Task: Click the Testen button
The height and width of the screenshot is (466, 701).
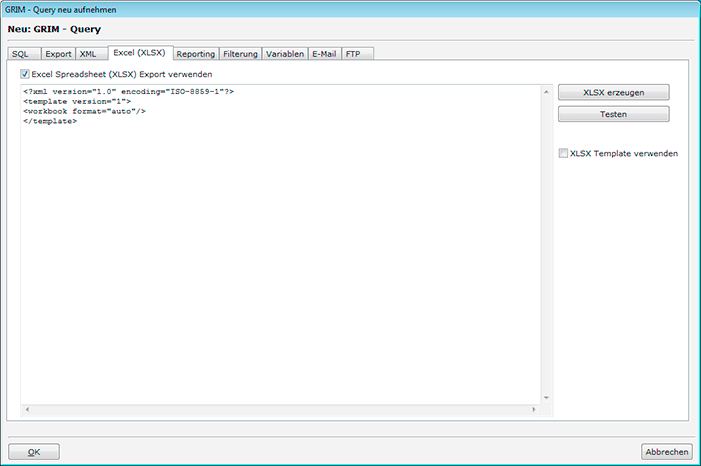Action: pyautogui.click(x=613, y=114)
